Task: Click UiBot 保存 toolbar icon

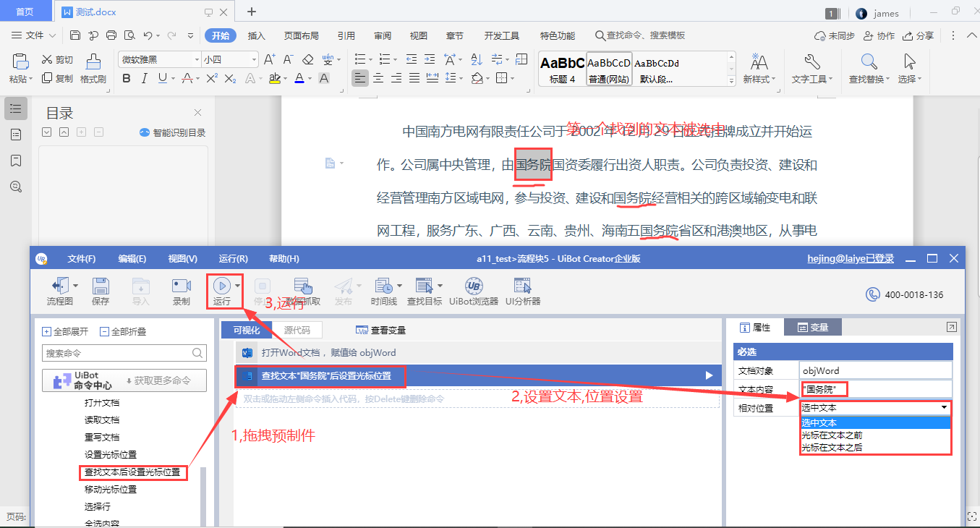Action: pos(101,291)
